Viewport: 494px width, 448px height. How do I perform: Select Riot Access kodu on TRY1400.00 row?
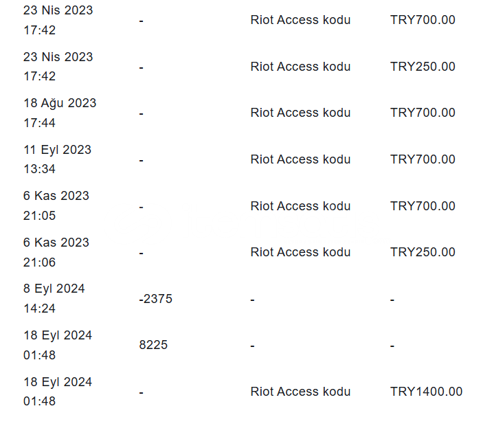click(300, 392)
